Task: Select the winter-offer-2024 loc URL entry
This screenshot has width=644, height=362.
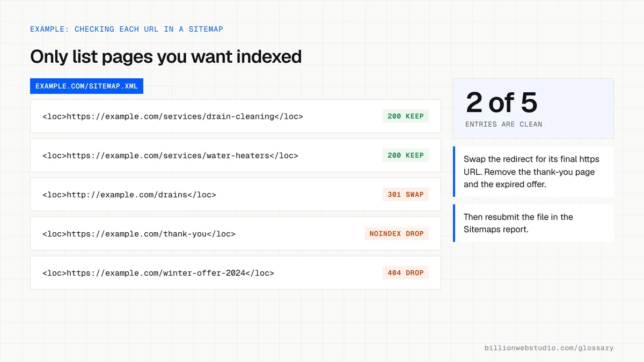Action: pos(236,272)
